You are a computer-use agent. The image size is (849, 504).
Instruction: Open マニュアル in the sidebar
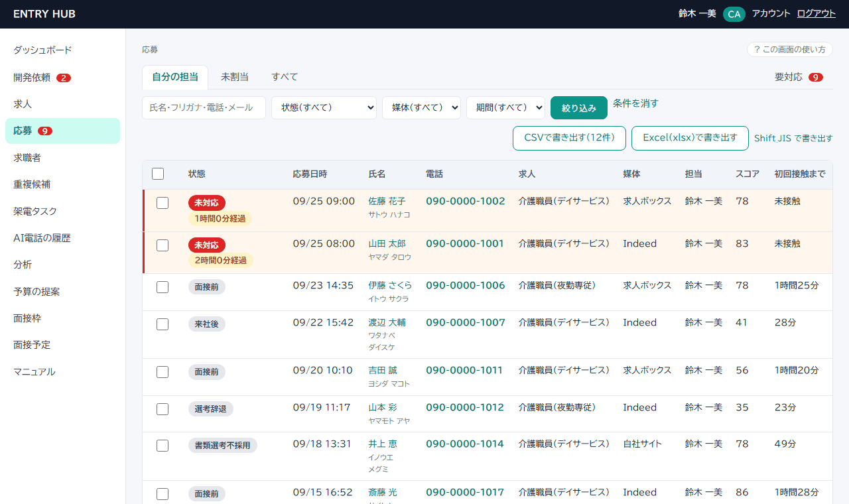click(62, 372)
